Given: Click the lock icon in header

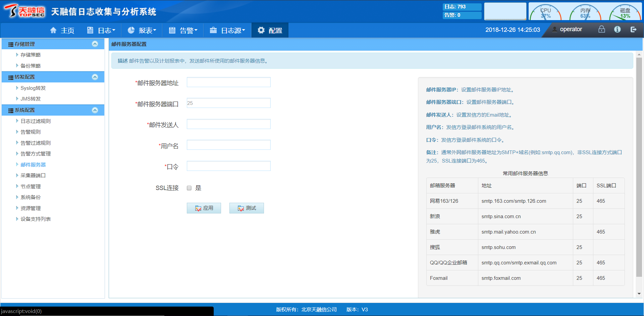Looking at the screenshot, I should pos(601,29).
